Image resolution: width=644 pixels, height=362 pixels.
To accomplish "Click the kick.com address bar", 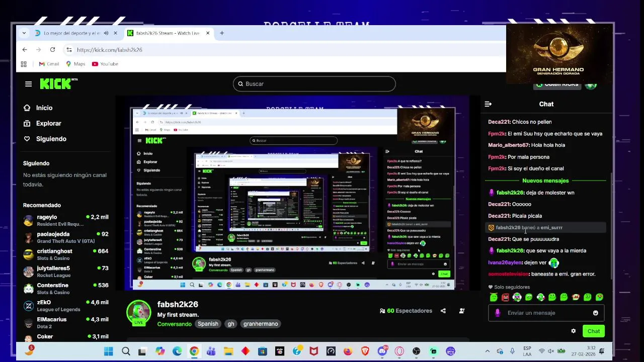I will click(x=284, y=50).
